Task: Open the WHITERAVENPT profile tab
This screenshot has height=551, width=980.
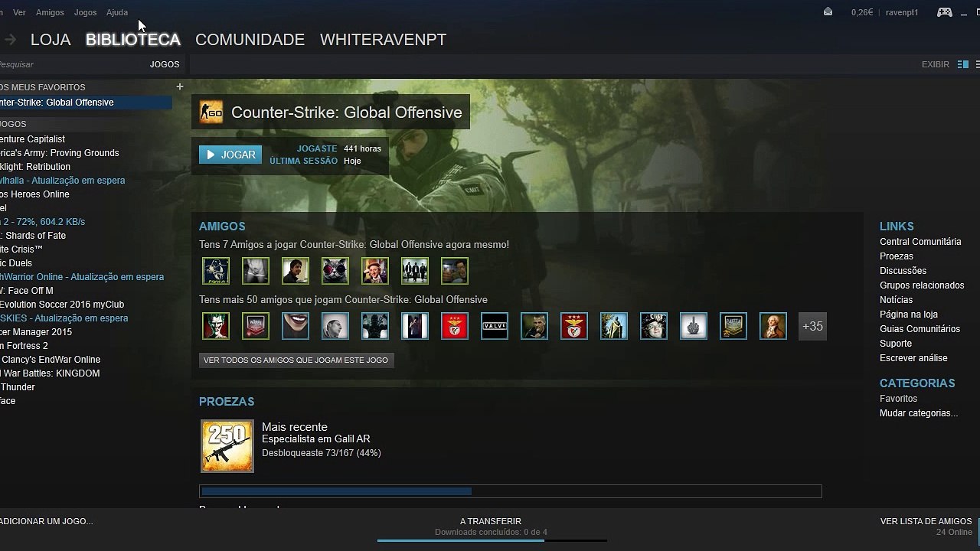Action: [383, 40]
